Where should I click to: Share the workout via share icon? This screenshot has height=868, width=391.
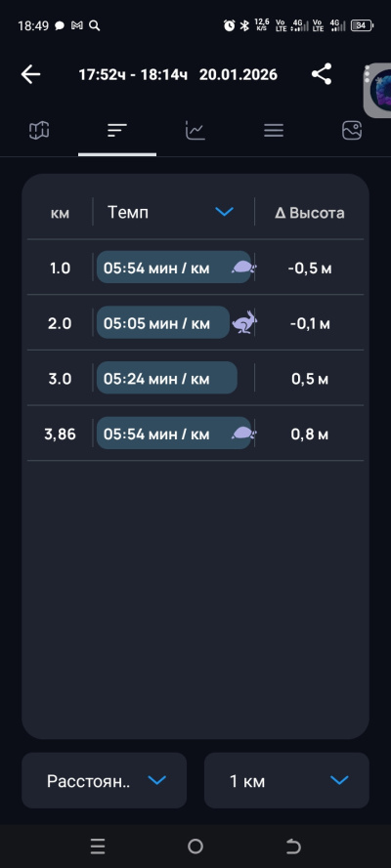[322, 74]
